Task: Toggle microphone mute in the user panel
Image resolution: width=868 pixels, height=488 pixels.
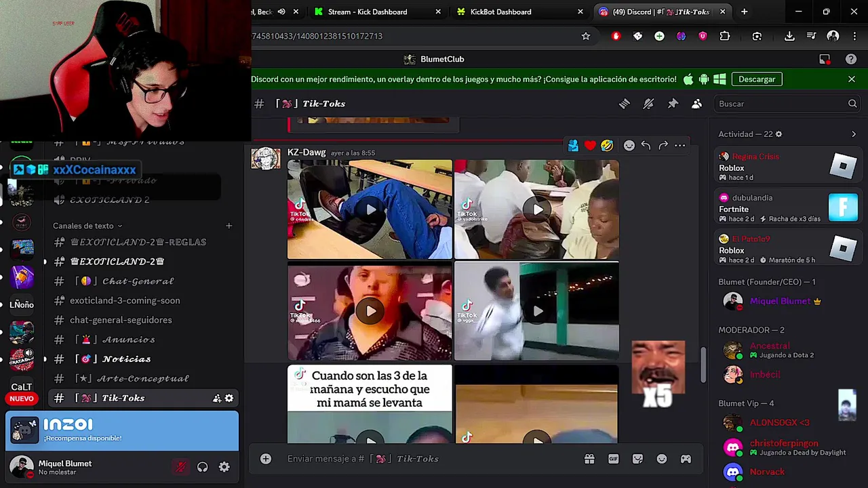Action: point(180,467)
